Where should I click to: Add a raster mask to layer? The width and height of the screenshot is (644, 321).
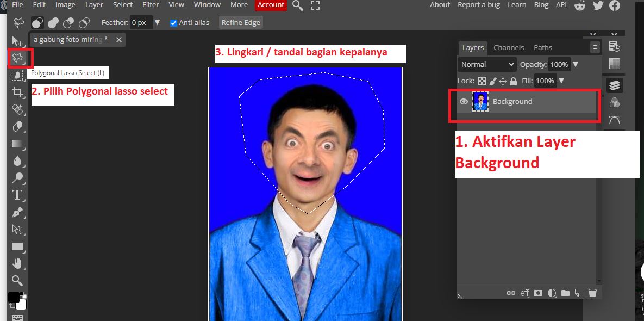(x=538, y=293)
